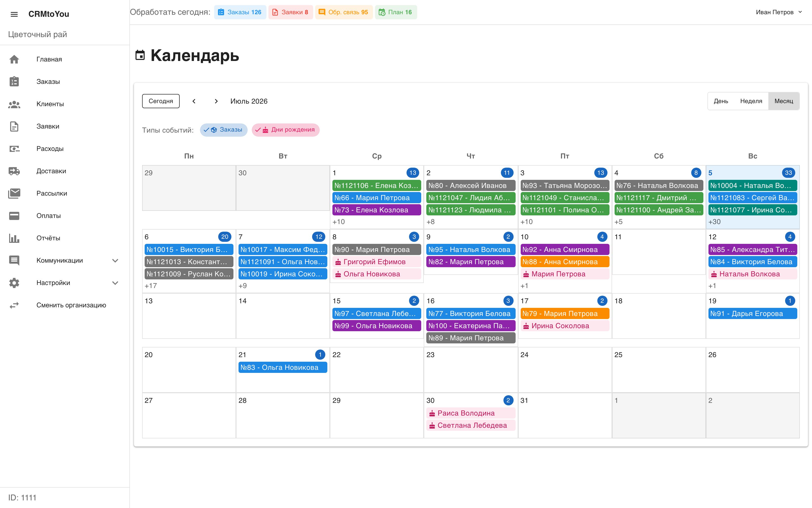Go to the next month arrow
The height and width of the screenshot is (508, 812).
coord(216,101)
